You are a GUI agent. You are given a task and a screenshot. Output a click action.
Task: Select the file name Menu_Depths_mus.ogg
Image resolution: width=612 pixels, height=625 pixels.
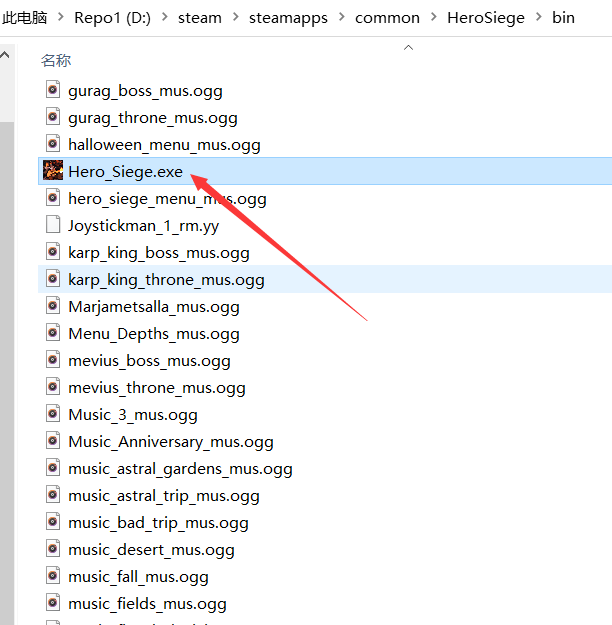(x=153, y=334)
